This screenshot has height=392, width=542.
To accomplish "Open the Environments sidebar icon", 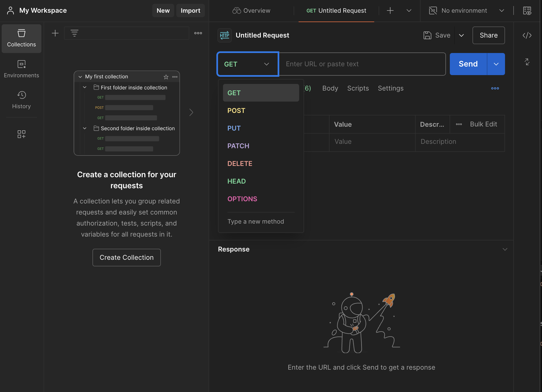I will (22, 69).
